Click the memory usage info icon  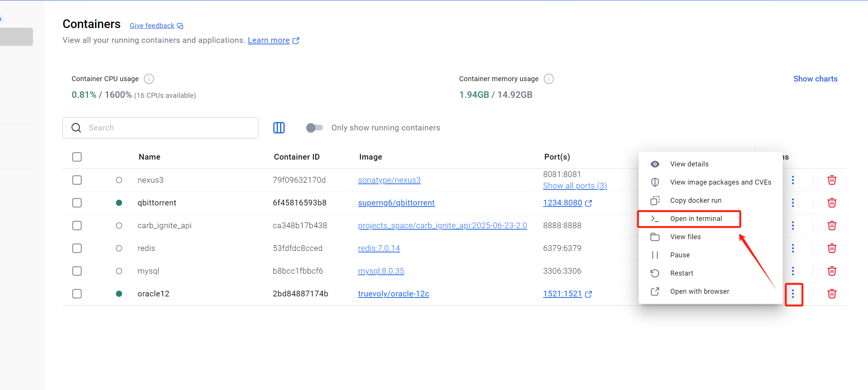[548, 79]
